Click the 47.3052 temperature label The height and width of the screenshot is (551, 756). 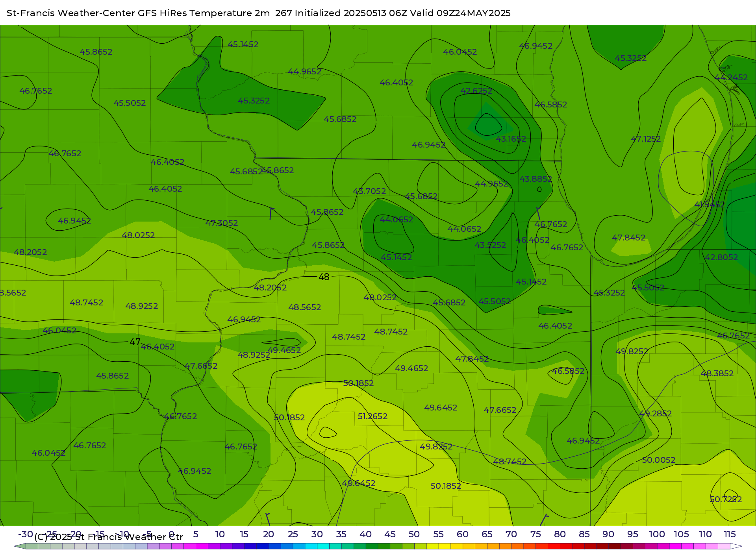[221, 223]
